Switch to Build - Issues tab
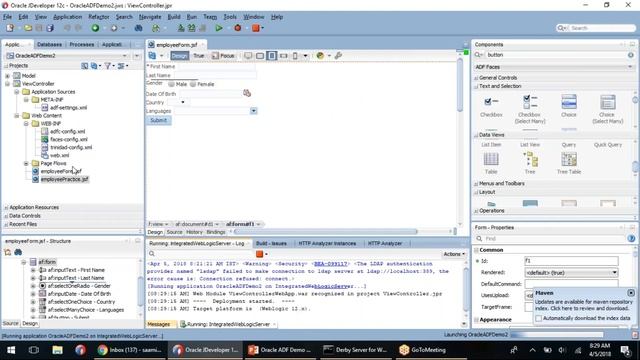 pos(271,243)
